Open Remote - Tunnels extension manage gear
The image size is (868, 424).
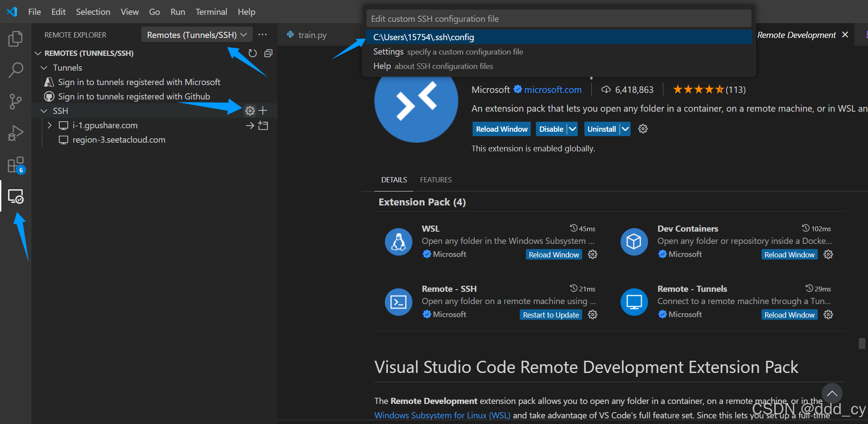click(828, 315)
